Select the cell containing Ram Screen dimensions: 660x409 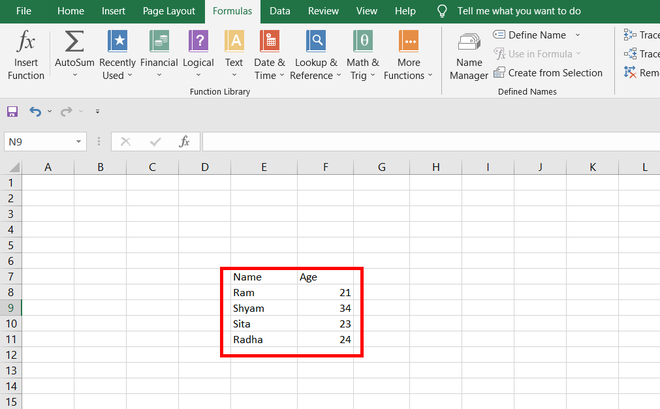coord(264,292)
